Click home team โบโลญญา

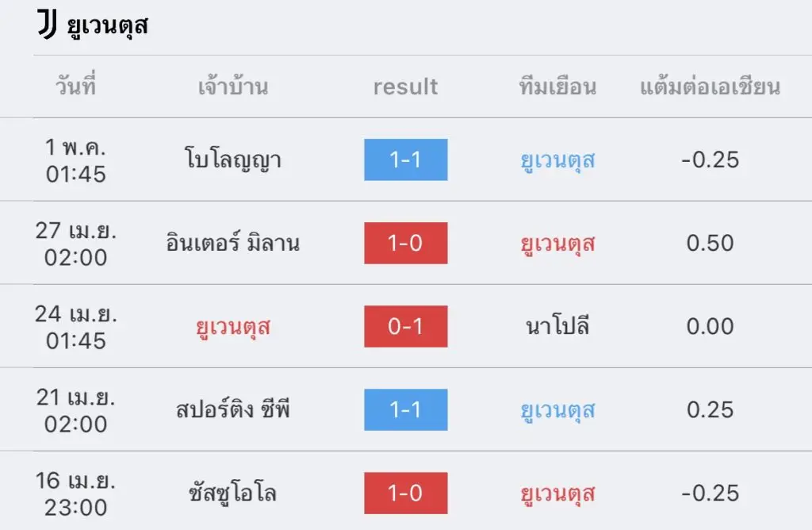point(233,159)
